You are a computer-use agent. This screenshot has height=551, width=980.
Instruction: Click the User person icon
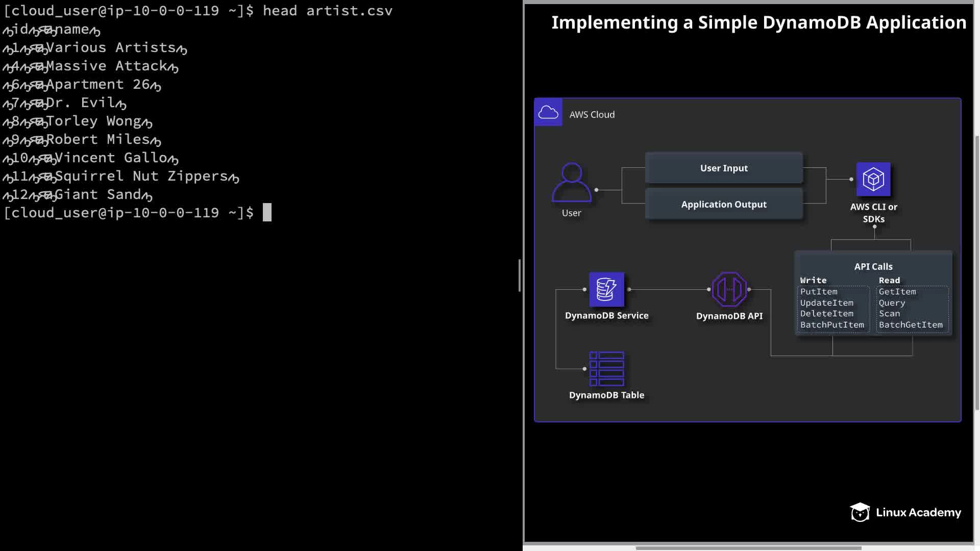pyautogui.click(x=572, y=182)
